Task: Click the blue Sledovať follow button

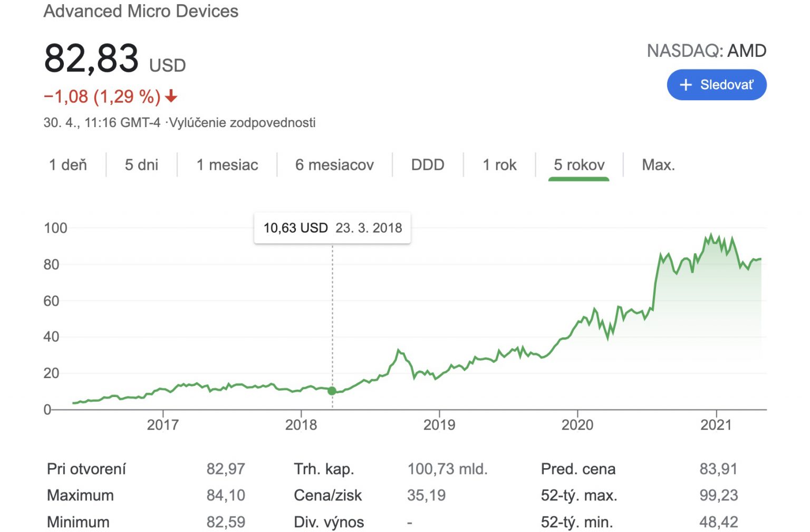Action: tap(716, 85)
